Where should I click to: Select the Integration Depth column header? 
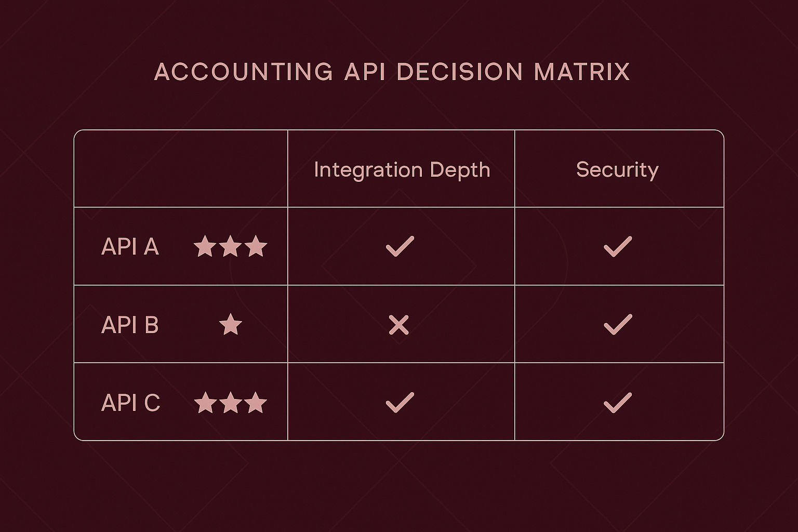tap(402, 170)
